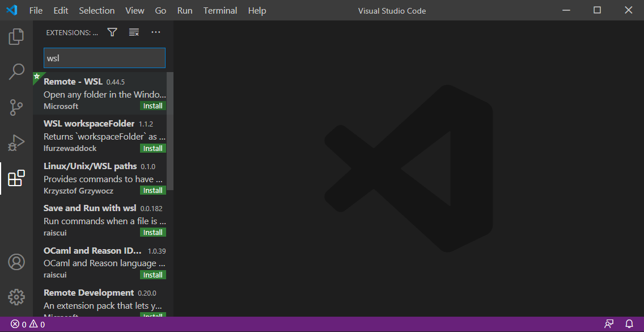Install the Remote - WSL extension

152,106
